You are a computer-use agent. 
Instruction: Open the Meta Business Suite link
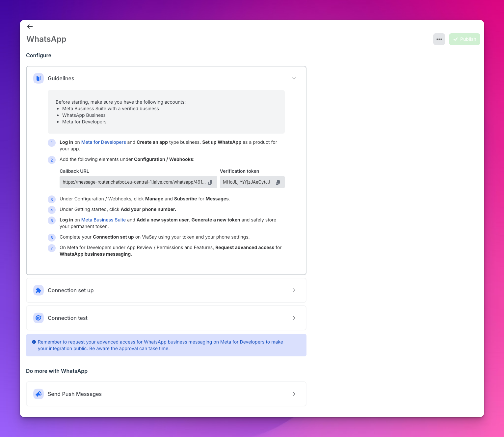pyautogui.click(x=103, y=220)
